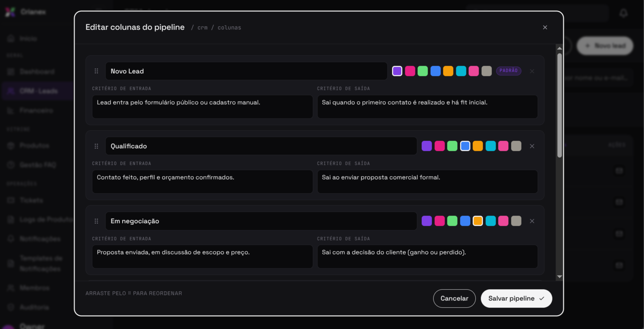Click the drag handle for Novo Lead
644x329 pixels.
point(96,71)
